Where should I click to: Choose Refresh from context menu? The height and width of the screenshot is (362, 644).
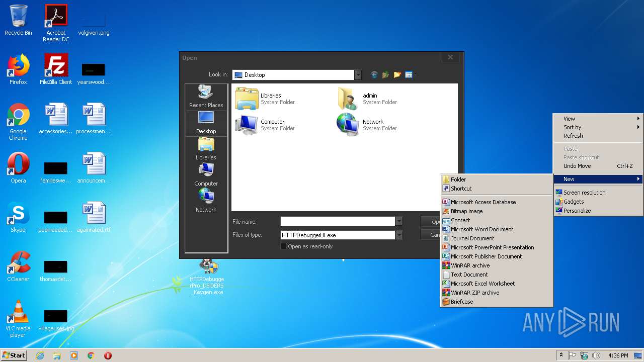click(598, 136)
